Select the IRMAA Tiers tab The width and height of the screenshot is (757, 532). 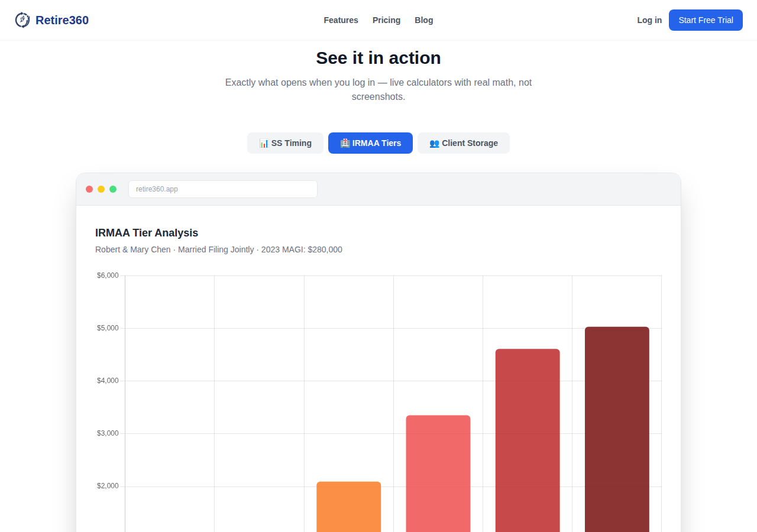[x=370, y=143]
